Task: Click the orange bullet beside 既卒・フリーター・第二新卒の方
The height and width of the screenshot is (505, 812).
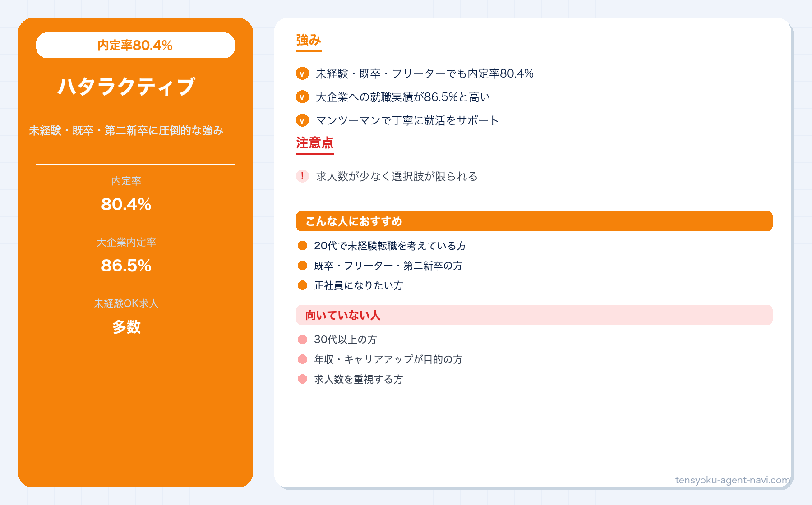Action: click(302, 266)
